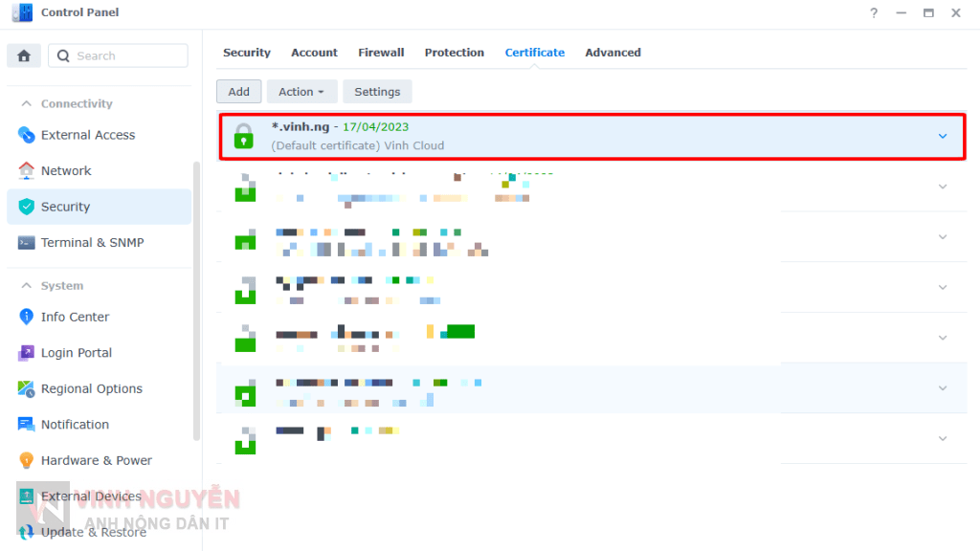
Task: Click the Notification icon in sidebar
Action: pos(26,425)
